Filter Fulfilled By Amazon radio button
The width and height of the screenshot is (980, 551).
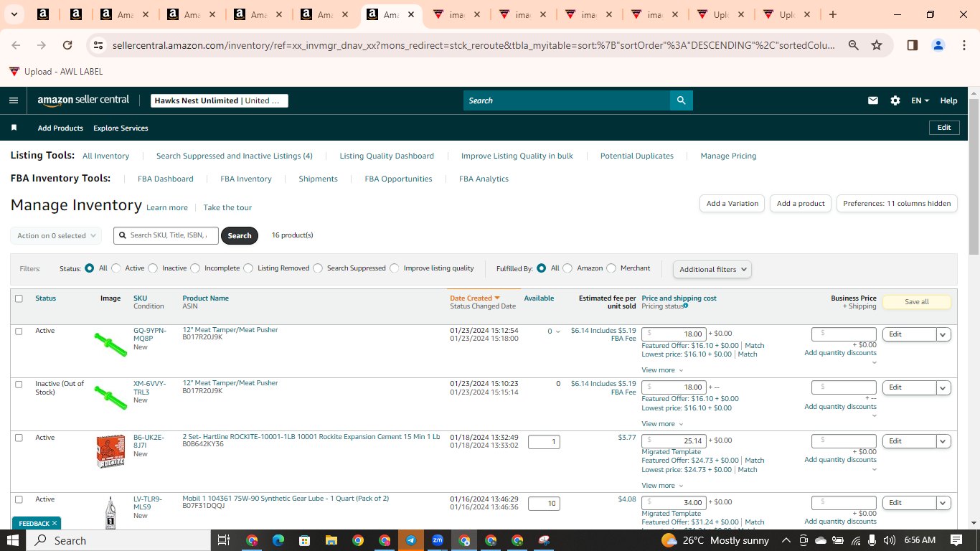coord(567,268)
